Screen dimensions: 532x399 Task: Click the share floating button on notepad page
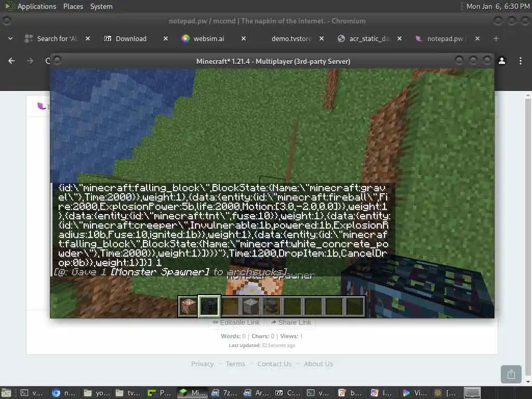[511, 374]
